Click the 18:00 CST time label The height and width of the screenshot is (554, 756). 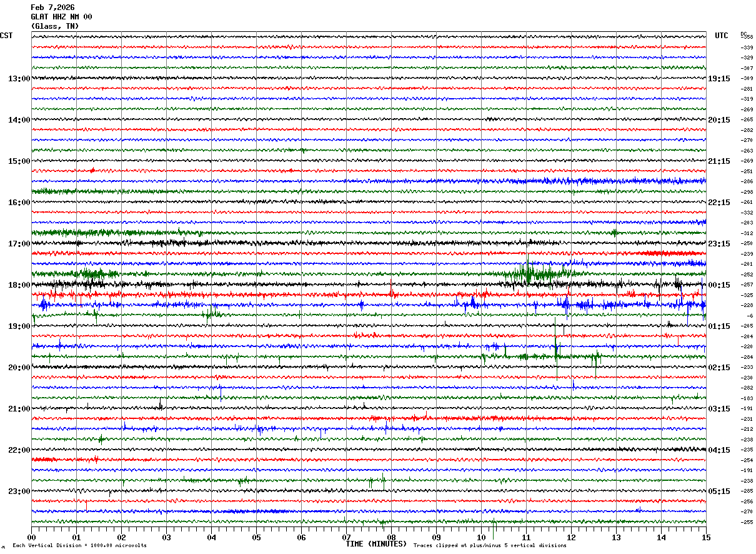[x=19, y=285]
